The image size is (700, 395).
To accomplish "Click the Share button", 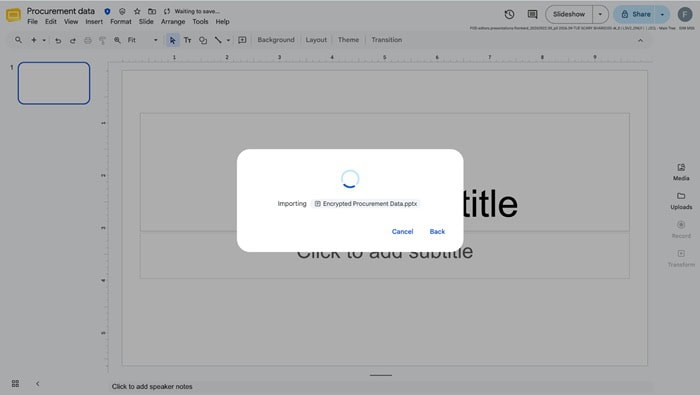I will point(636,14).
